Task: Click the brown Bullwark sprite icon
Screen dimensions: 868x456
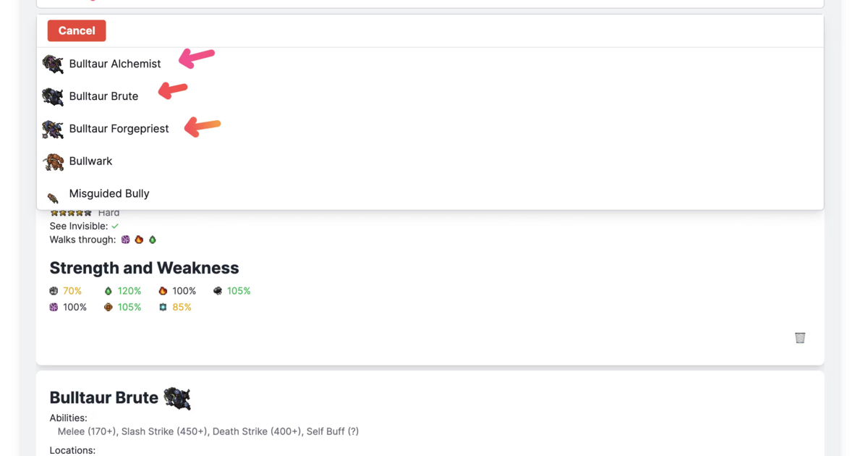Action: coord(53,161)
